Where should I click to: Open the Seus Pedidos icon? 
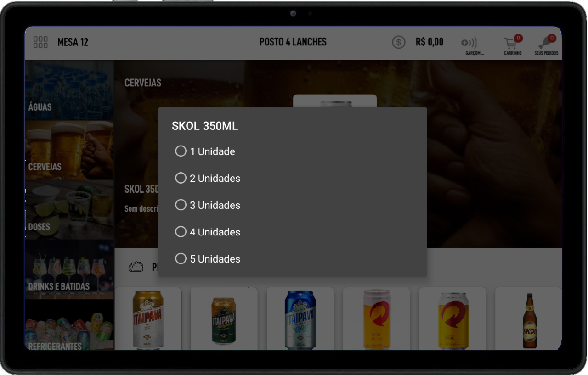pos(547,45)
